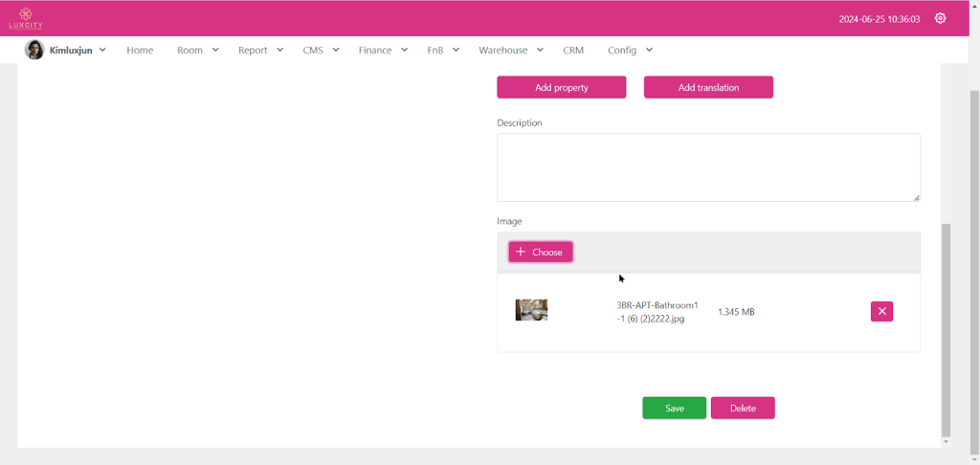Click the Kimluxjun profile avatar picture
This screenshot has height=465, width=980.
click(x=34, y=50)
